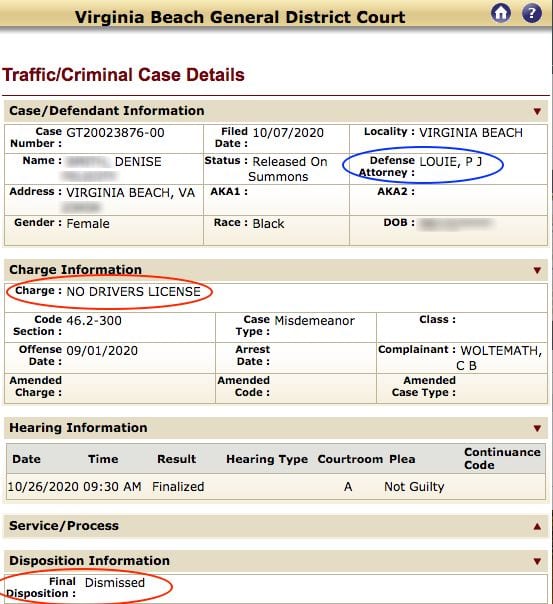The image size is (553, 604).
Task: Collapse the Hearing Information section arrow
Action: tap(537, 428)
